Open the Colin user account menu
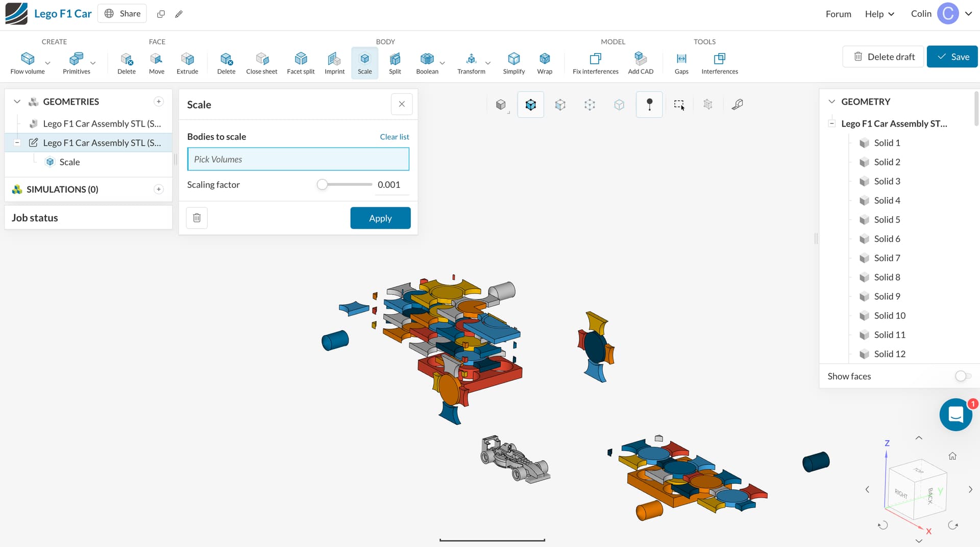 941,14
